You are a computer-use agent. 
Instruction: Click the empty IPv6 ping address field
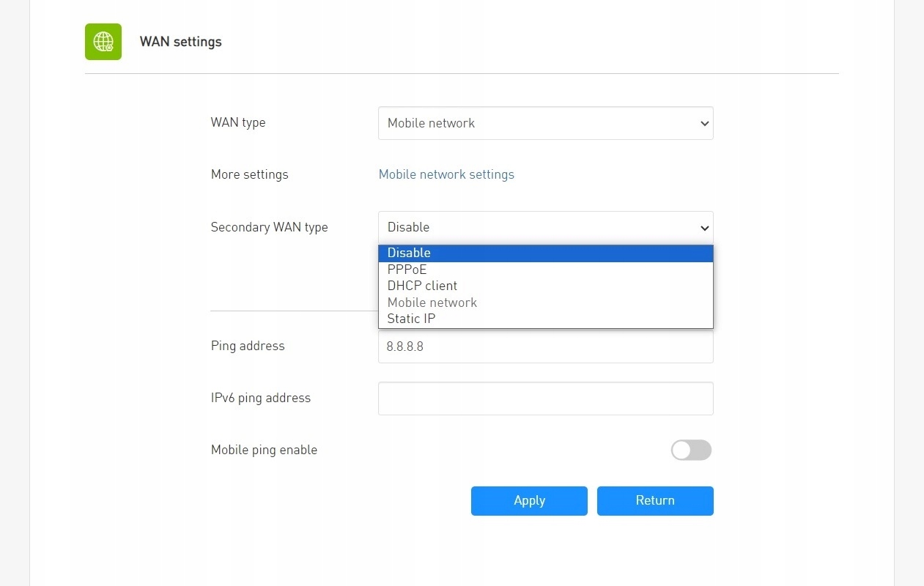pyautogui.click(x=545, y=398)
